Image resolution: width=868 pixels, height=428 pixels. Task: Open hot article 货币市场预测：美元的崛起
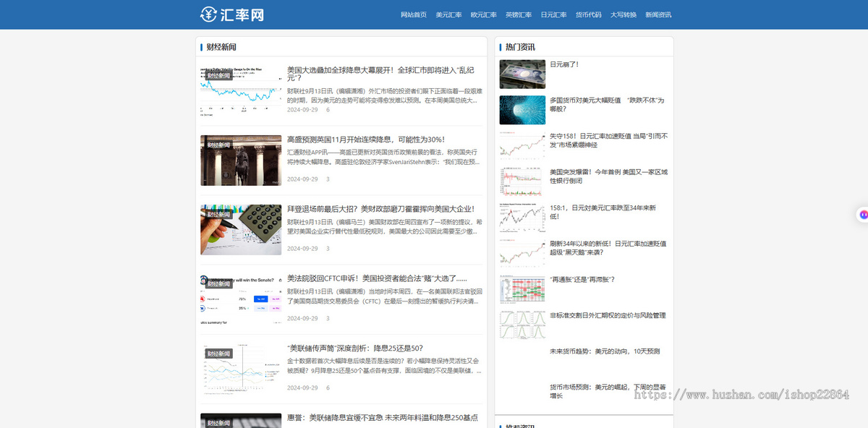click(608, 391)
